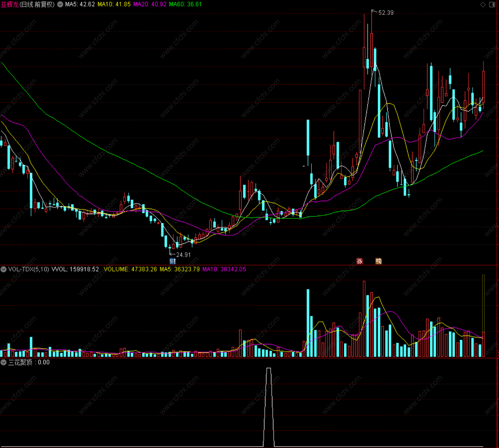The width and height of the screenshot is (499, 448).
Task: Select the MA20: 40.92 label
Action: click(150, 4)
